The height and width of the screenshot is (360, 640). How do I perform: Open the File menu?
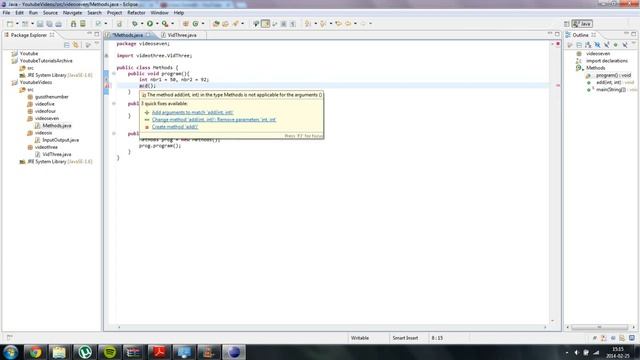click(6, 13)
